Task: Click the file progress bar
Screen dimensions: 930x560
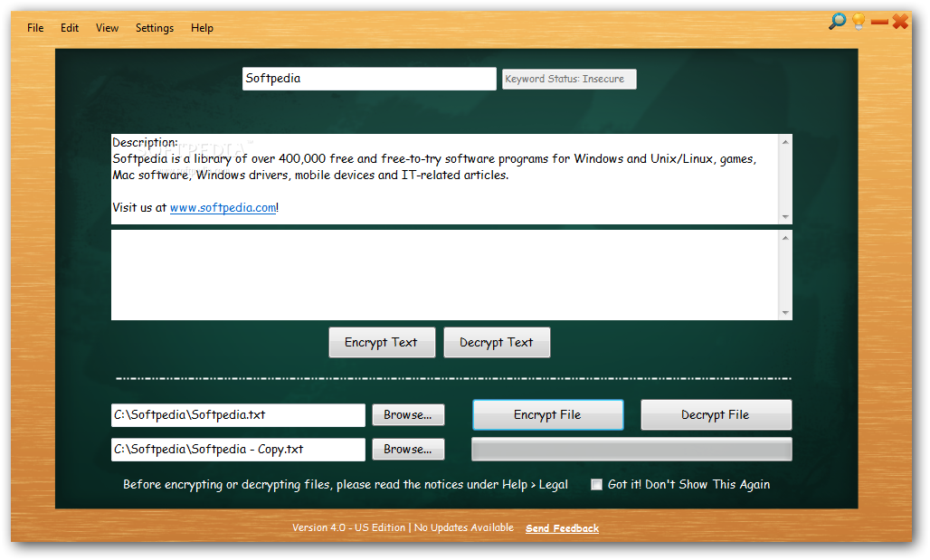Action: (x=631, y=449)
